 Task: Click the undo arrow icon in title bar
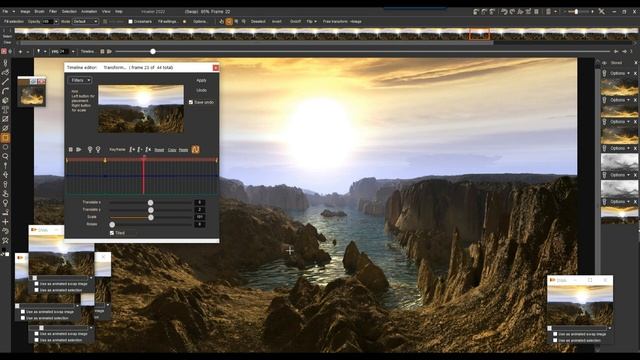[504, 11]
